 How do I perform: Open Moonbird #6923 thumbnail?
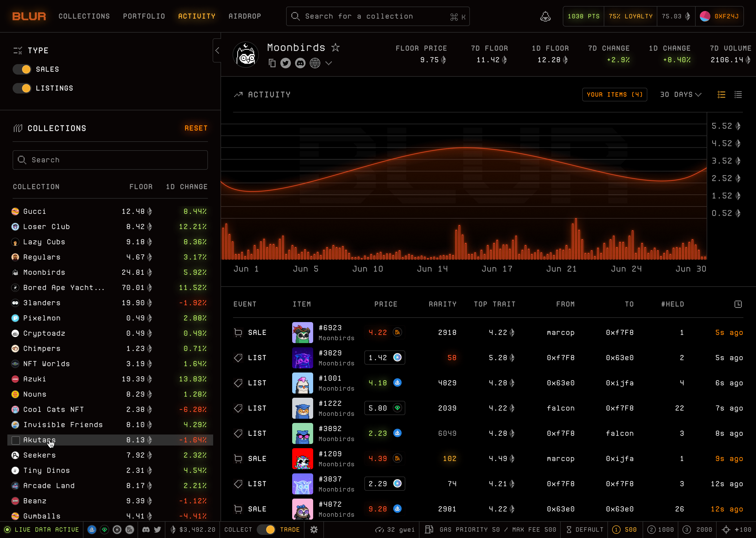[303, 333]
